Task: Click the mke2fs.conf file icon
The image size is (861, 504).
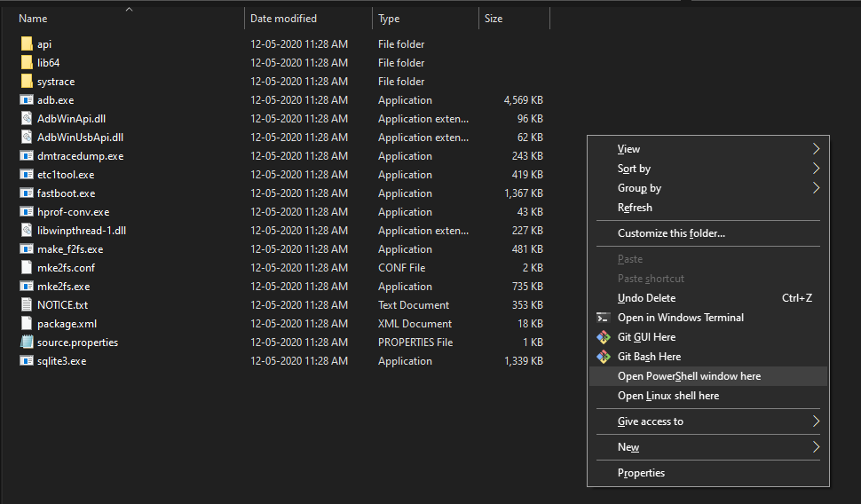Action: click(x=27, y=268)
